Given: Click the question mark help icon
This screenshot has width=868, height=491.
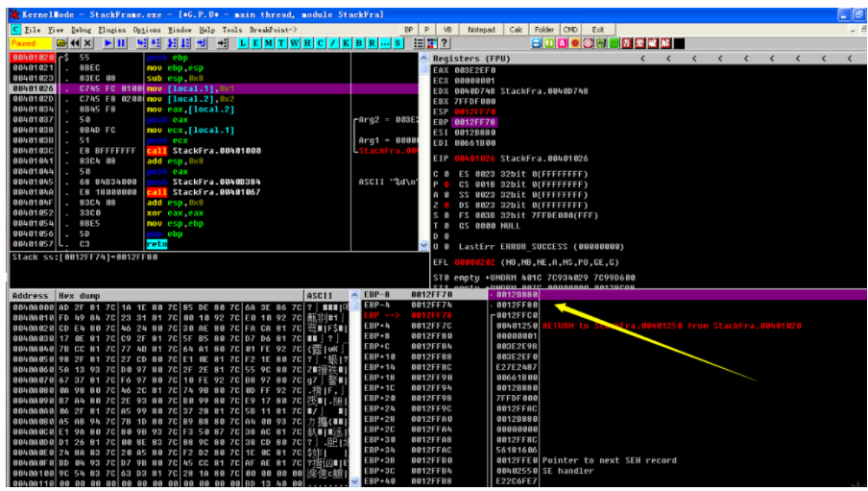Looking at the screenshot, I should [444, 43].
